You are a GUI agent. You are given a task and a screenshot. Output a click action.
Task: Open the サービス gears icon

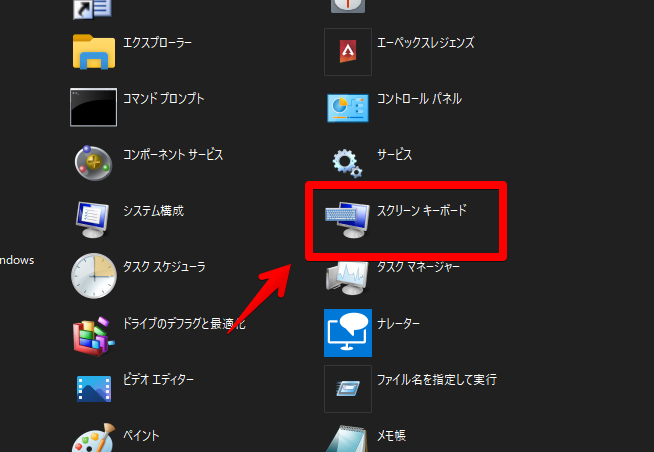347,163
